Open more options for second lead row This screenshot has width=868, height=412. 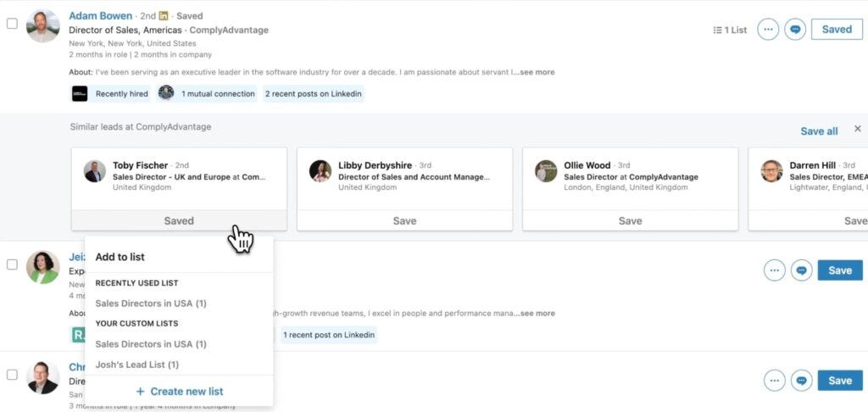pyautogui.click(x=775, y=270)
